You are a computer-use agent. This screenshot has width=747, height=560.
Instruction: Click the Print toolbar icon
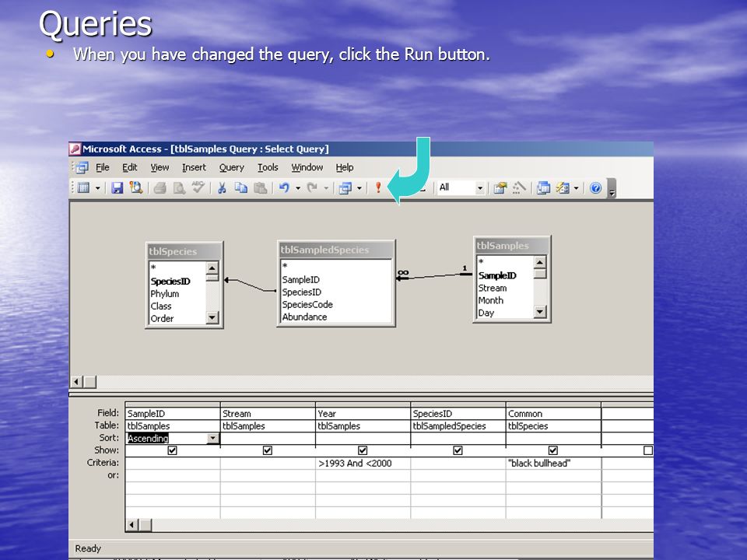[160, 188]
